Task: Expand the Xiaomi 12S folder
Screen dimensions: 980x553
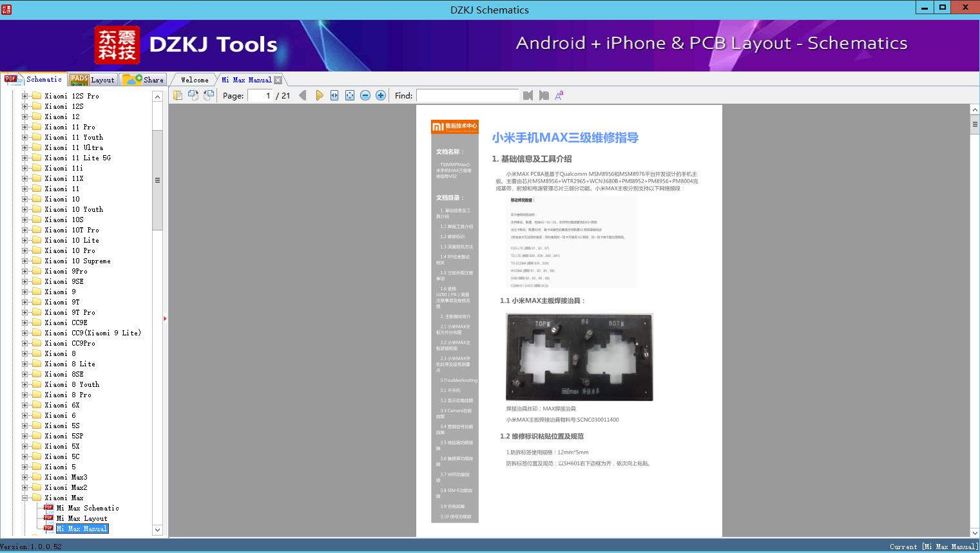Action: point(24,106)
